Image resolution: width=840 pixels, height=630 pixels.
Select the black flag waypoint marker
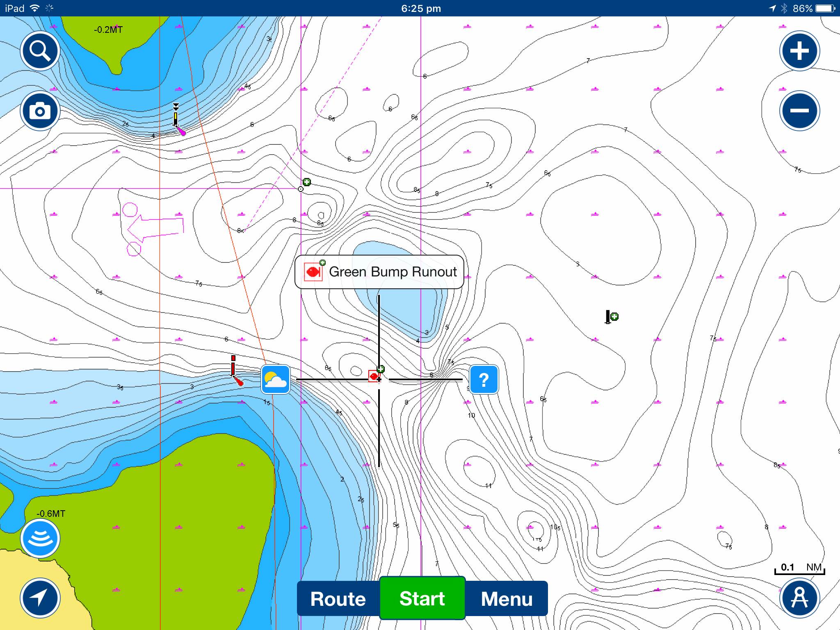click(x=609, y=317)
